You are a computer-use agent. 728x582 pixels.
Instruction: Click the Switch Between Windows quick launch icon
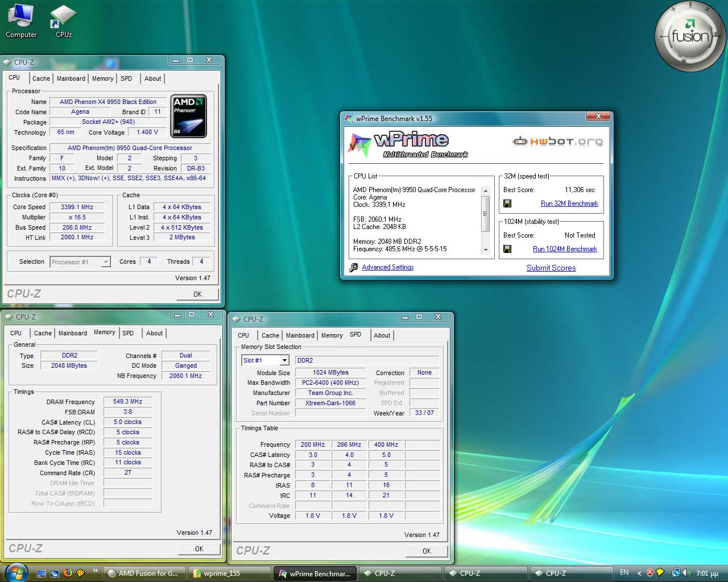pos(55,573)
